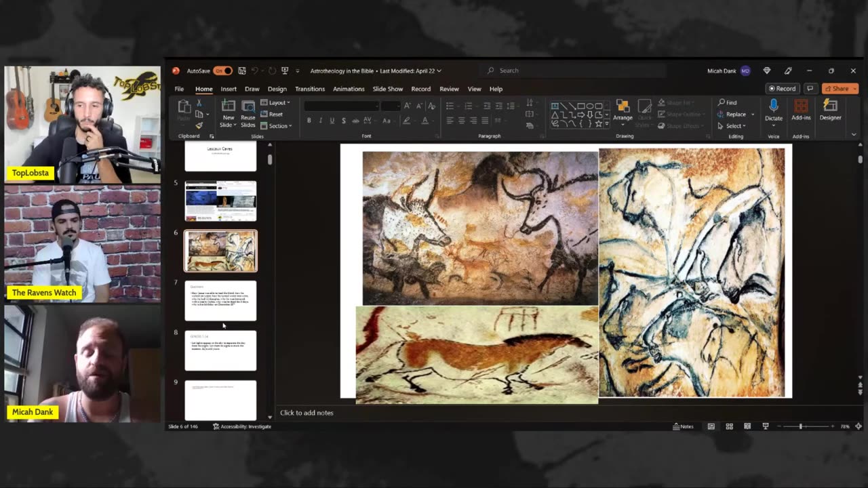
Task: Click the Reset slide button
Action: (x=272, y=114)
